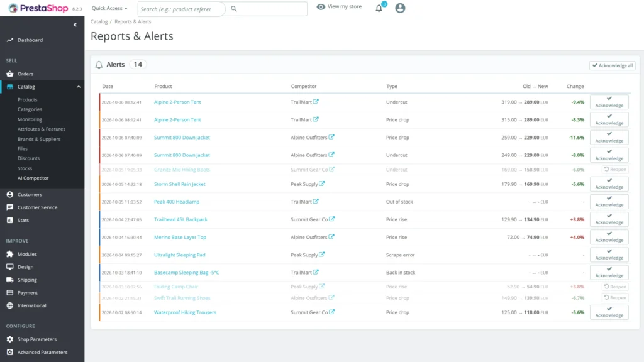Click the Orders basket icon
The image size is (644, 362).
pos(10,74)
